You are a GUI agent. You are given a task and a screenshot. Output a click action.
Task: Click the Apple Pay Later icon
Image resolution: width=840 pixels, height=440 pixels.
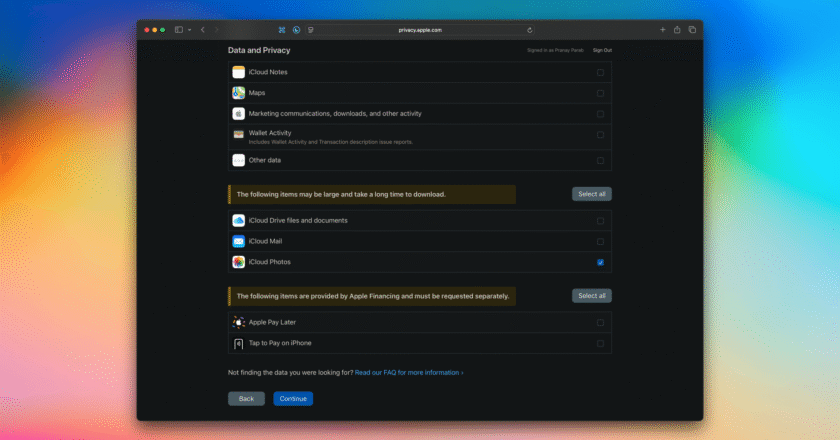pyautogui.click(x=238, y=322)
